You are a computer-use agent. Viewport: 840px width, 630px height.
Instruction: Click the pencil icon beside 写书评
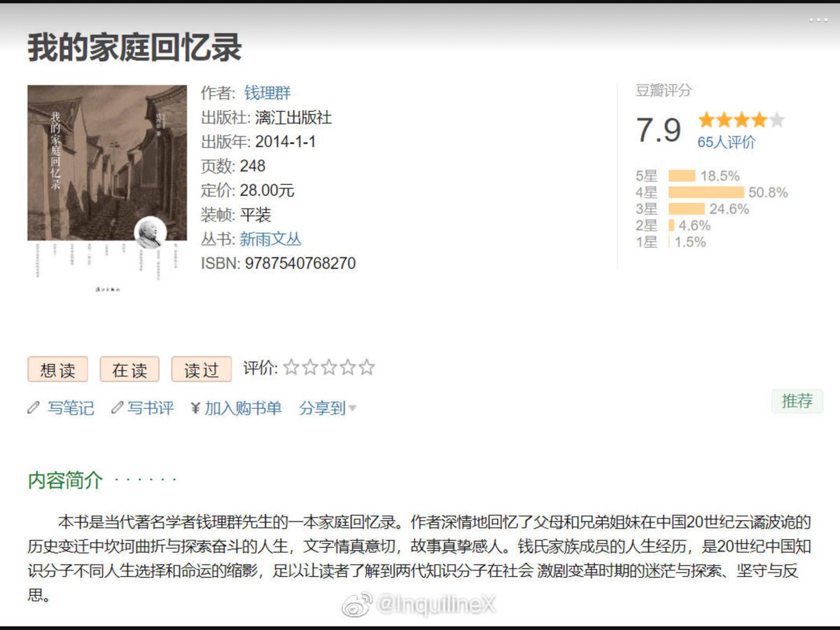pos(117,407)
